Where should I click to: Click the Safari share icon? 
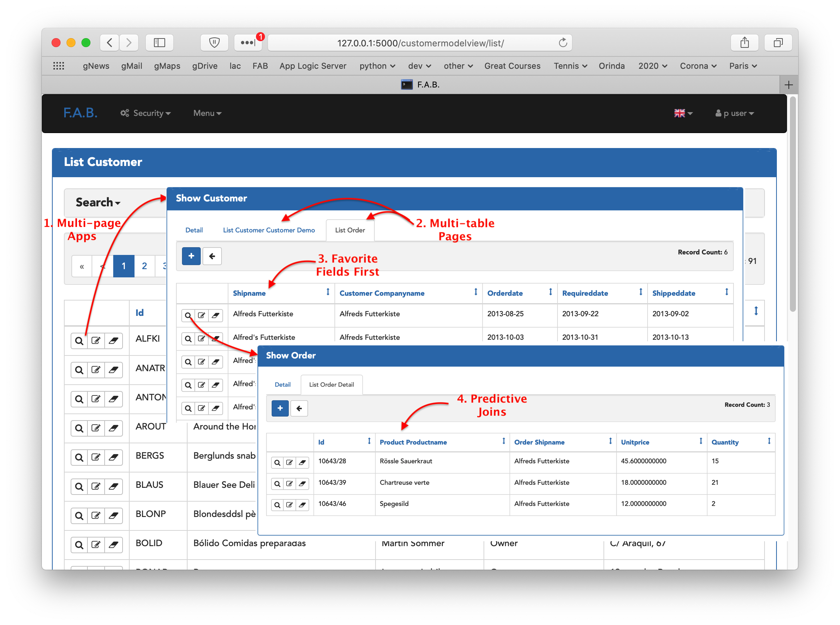[744, 43]
